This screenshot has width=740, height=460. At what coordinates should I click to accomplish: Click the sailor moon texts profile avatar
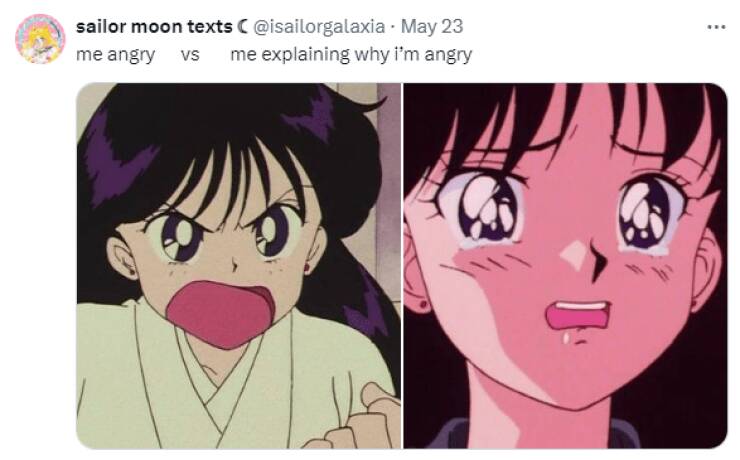click(40, 39)
